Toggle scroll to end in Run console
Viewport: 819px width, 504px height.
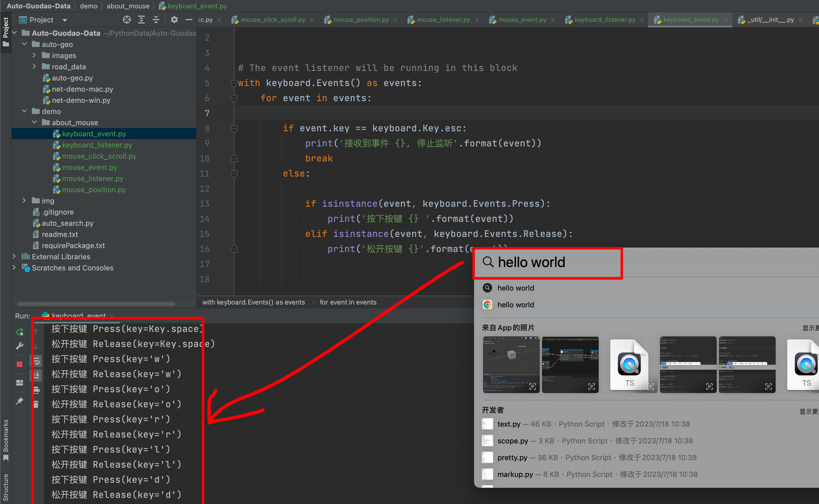[36, 375]
